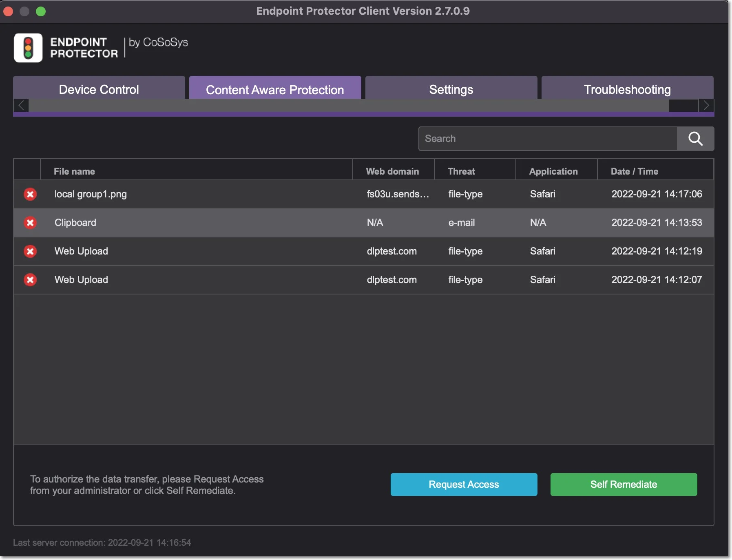Viewport: 732px width, 560px height.
Task: Select the local group1.png row
Action: tap(364, 194)
